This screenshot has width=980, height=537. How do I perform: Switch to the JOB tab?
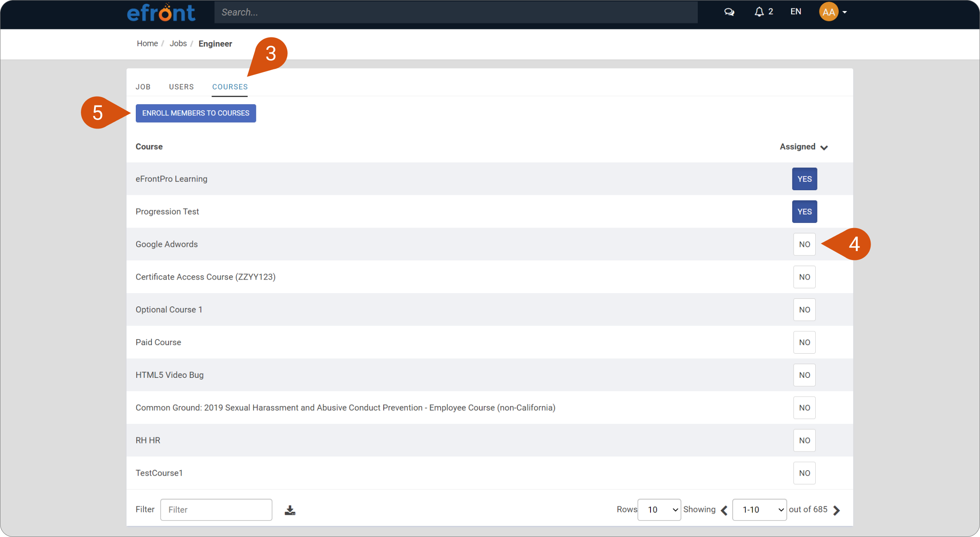143,87
